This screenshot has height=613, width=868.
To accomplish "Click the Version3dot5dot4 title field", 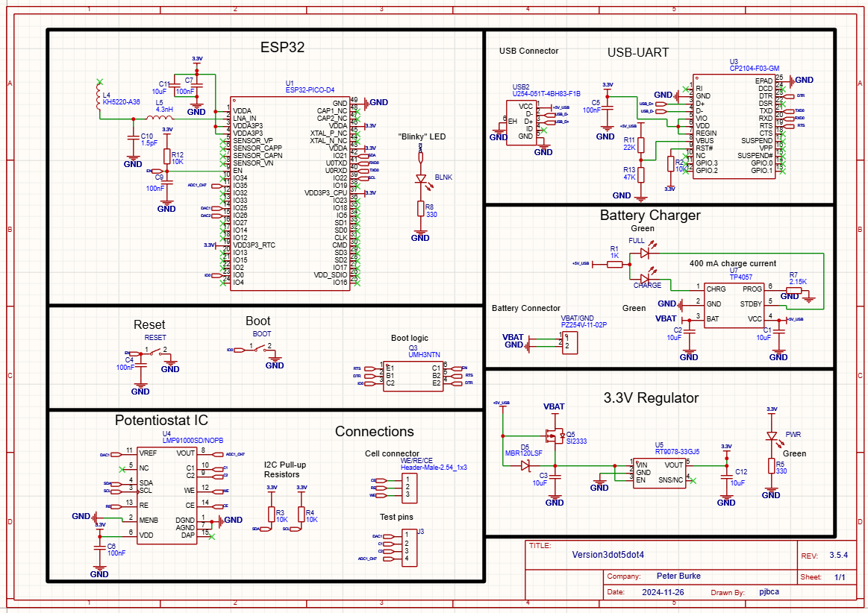I will coord(608,554).
